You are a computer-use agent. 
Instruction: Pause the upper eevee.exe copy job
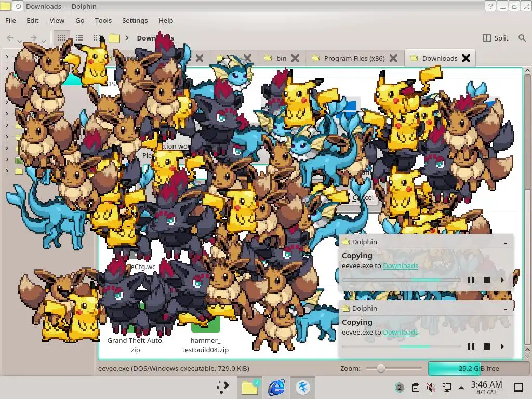[x=471, y=280]
